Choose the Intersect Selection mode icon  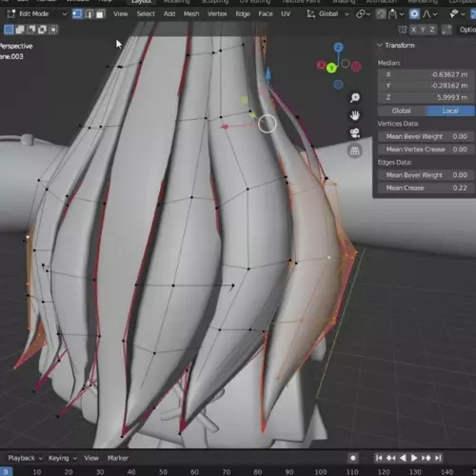53,30
